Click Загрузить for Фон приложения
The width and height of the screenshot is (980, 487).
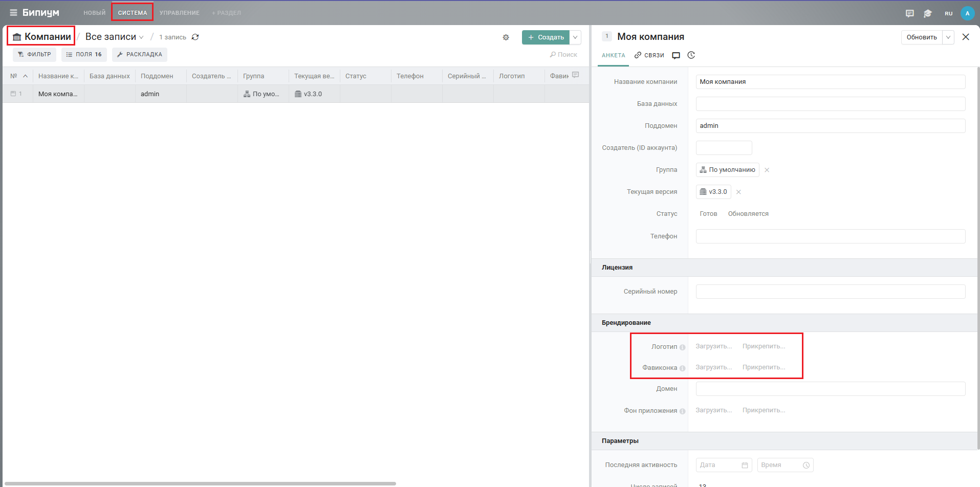(x=713, y=410)
